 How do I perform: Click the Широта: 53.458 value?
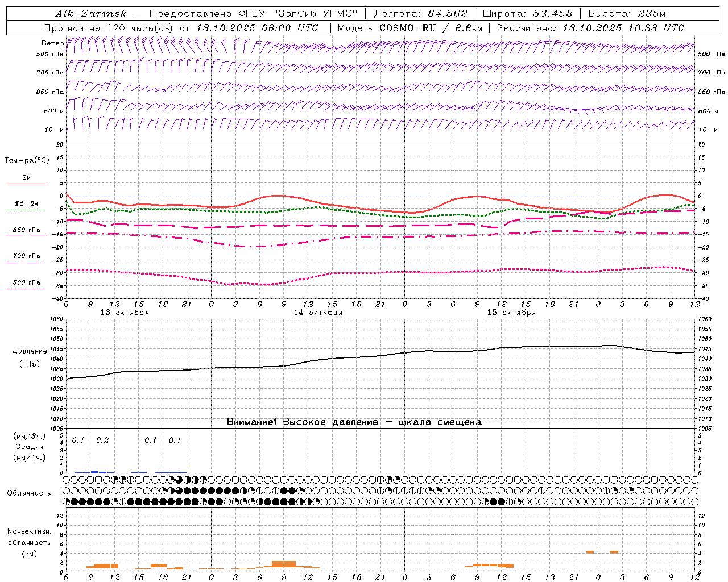coord(527,14)
